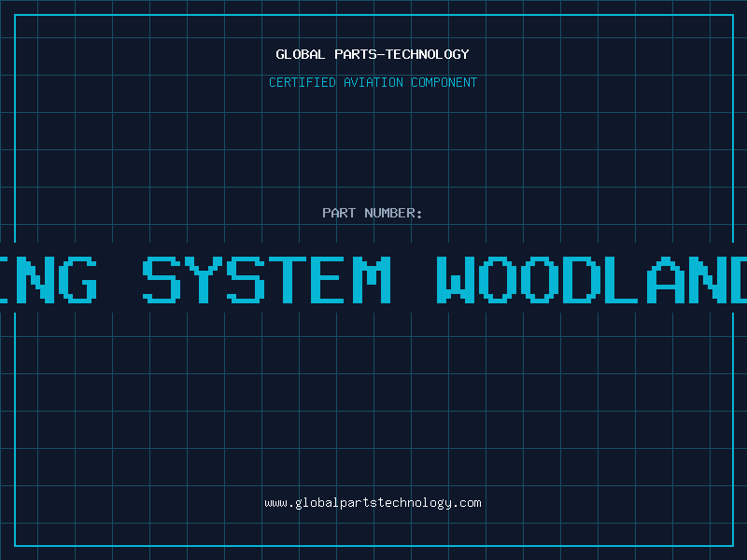Open the www.globalpartstechnology.com website link

[x=373, y=503]
